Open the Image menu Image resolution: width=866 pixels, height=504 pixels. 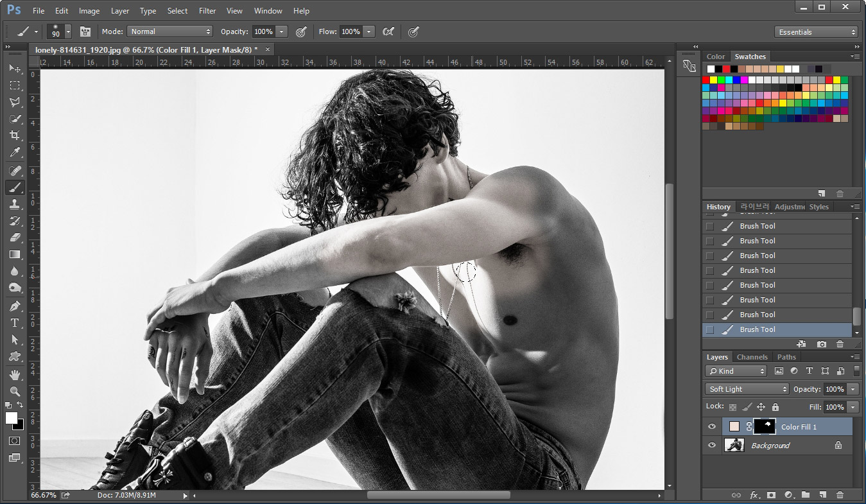[89, 11]
